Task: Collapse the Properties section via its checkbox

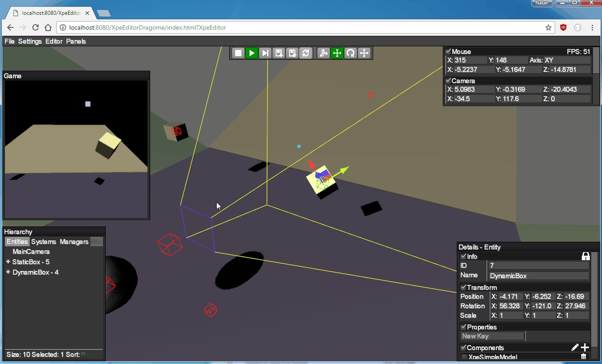Action: pos(463,327)
